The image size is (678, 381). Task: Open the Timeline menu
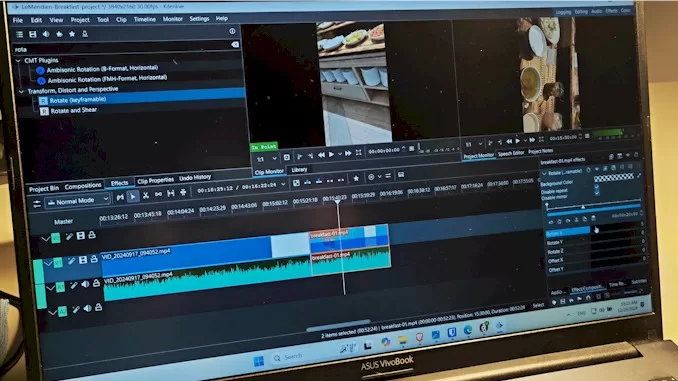(x=144, y=19)
